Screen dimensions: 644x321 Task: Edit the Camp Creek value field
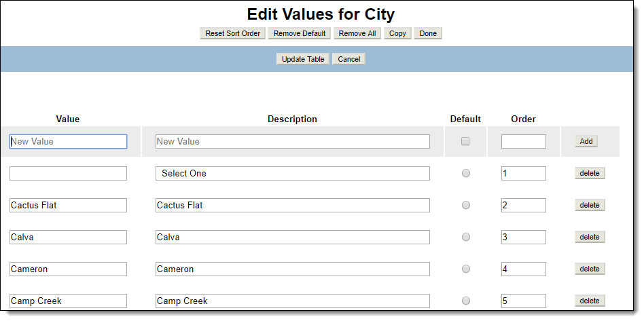click(x=68, y=301)
